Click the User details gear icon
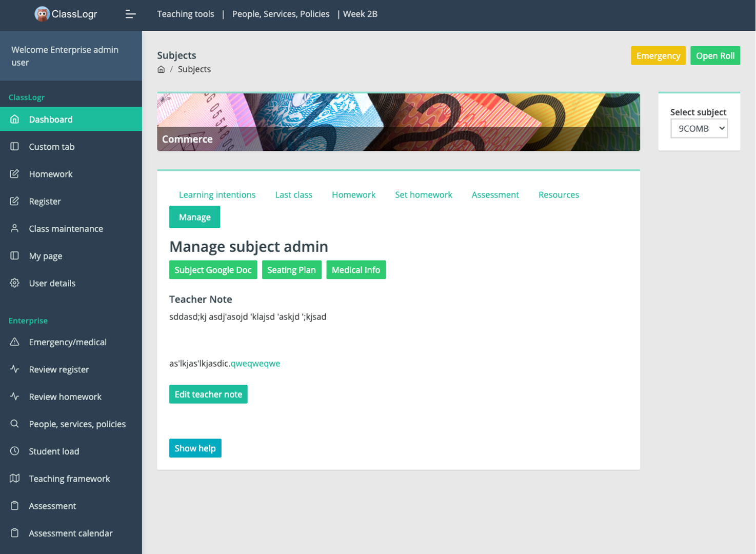The image size is (756, 554). (15, 283)
